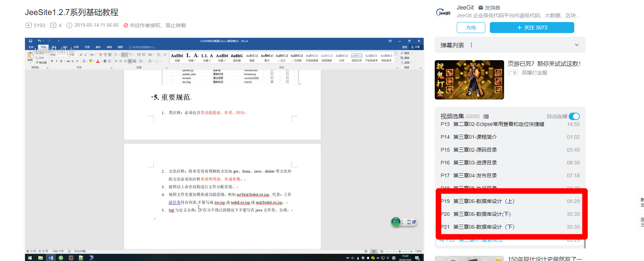Screen dimensions: 644x261
Task: Switch to the 开始 ribbon tab
Action: 43,47
